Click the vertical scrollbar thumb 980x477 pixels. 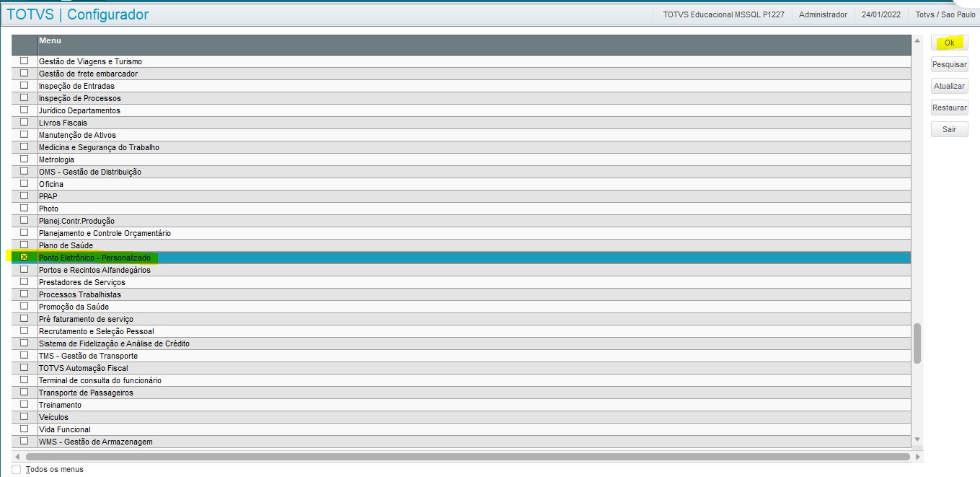(917, 343)
